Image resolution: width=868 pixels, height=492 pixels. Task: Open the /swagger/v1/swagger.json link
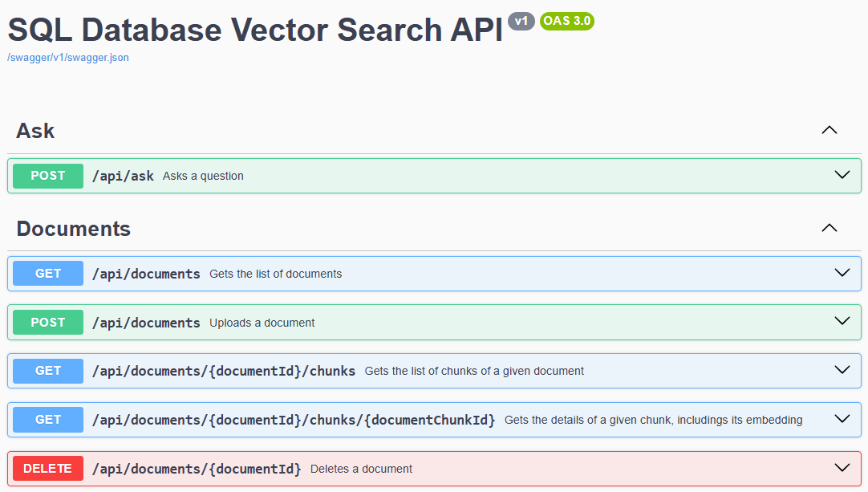[68, 58]
